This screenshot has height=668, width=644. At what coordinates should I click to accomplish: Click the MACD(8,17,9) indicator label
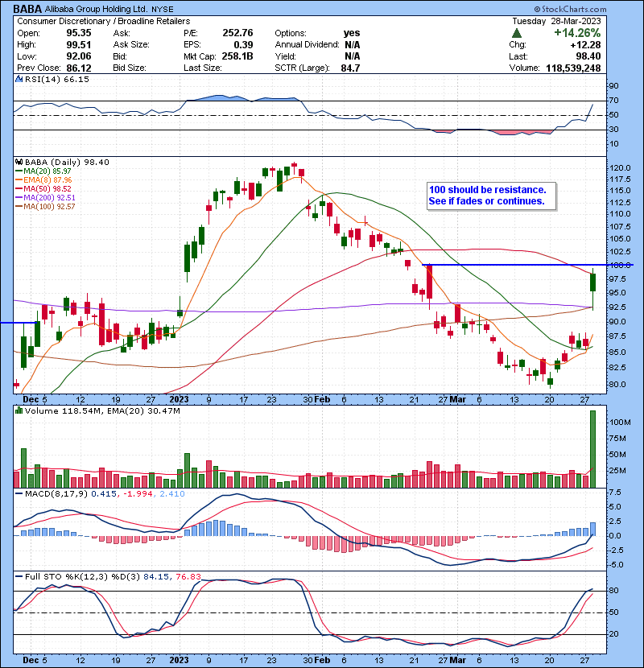tap(56, 494)
